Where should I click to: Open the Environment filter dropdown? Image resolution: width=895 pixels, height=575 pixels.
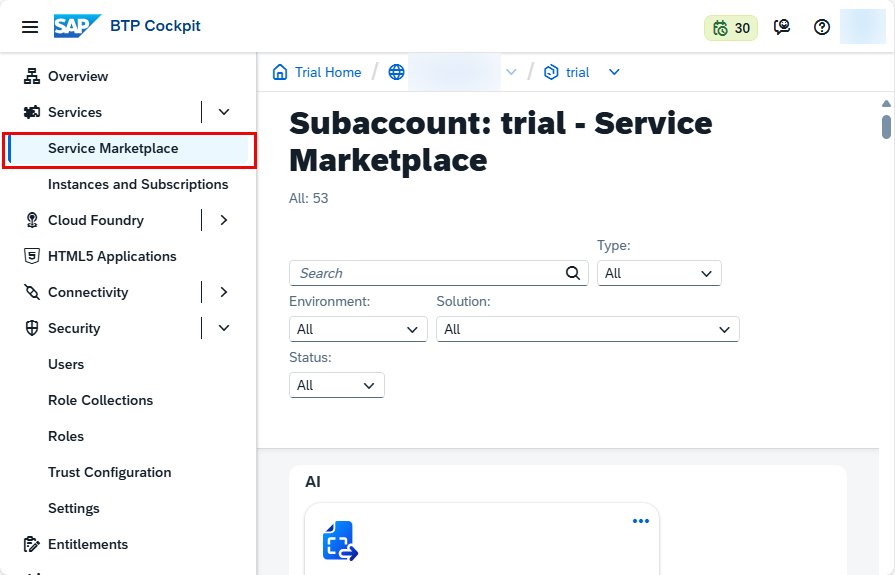coord(358,329)
